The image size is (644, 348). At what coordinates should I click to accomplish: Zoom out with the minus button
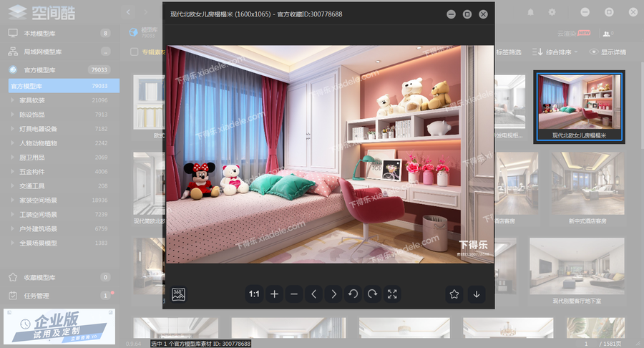click(x=294, y=294)
